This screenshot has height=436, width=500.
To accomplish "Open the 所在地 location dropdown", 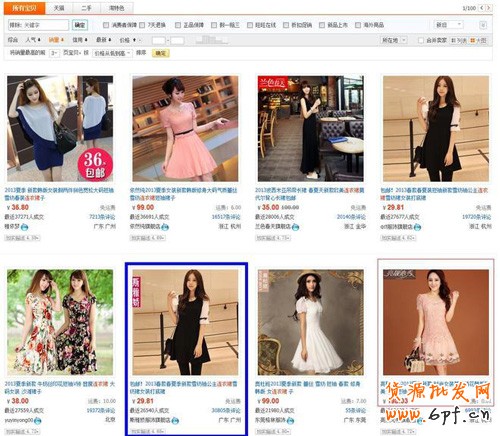I will pos(394,40).
